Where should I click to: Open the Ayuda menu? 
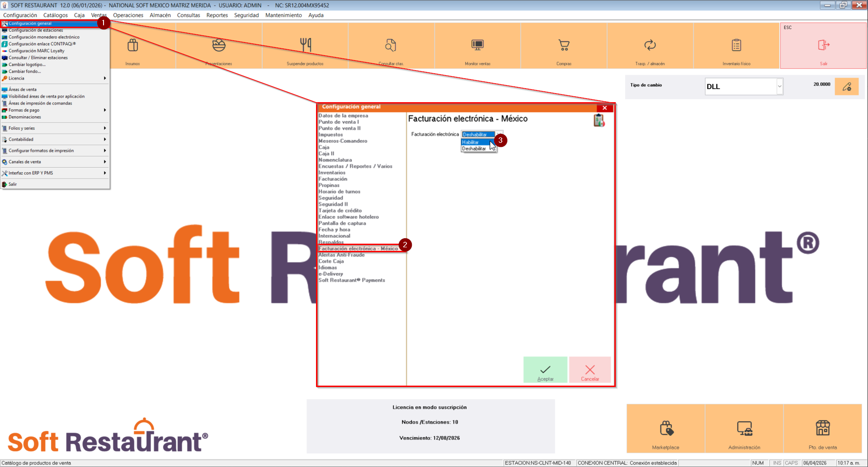click(316, 15)
